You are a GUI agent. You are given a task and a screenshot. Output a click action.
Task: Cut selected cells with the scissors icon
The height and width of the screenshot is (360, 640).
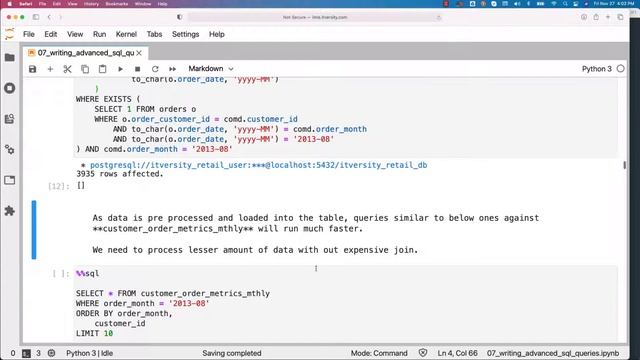point(67,69)
